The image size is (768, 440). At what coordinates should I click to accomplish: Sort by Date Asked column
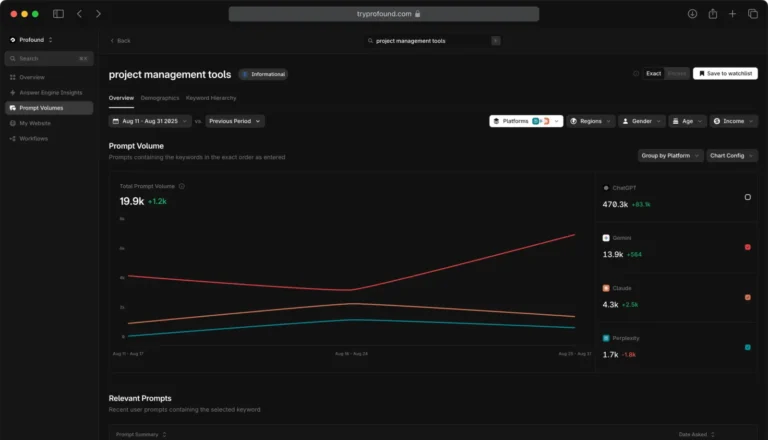(696, 435)
